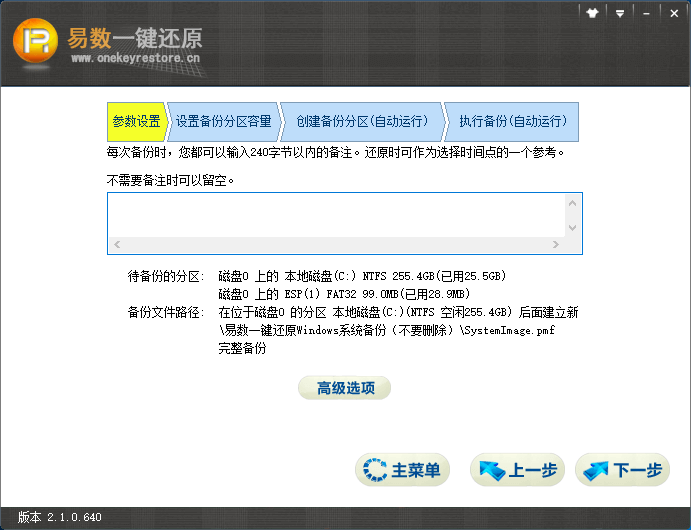Click the 完整备份 text
Viewport: 691px width, 530px height.
[242, 348]
